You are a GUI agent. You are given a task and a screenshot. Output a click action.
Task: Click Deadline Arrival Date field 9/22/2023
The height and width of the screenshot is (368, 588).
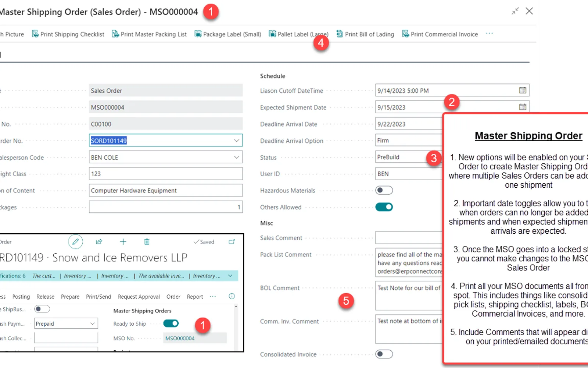[x=409, y=124]
